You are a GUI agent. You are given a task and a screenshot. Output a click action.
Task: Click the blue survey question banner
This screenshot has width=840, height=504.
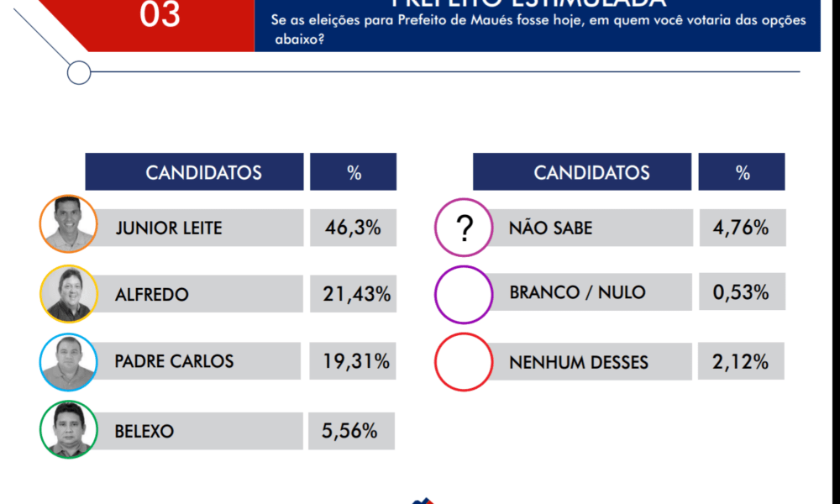point(538,25)
